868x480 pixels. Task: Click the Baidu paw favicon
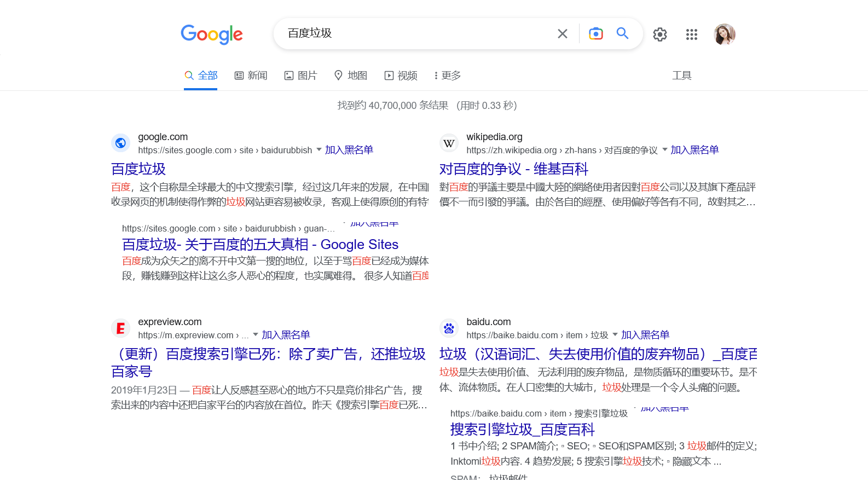pyautogui.click(x=449, y=328)
